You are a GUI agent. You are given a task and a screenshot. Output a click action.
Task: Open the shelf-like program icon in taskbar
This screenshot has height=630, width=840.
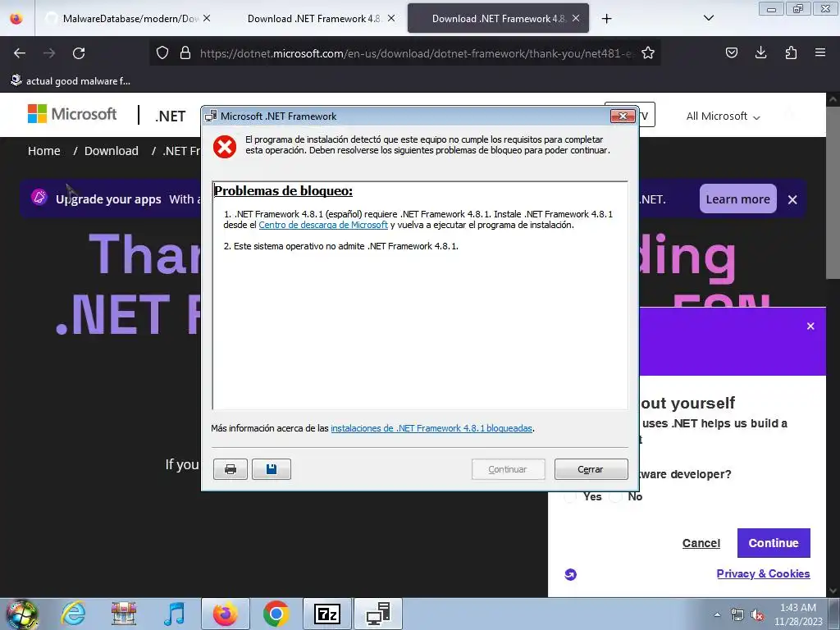(124, 614)
